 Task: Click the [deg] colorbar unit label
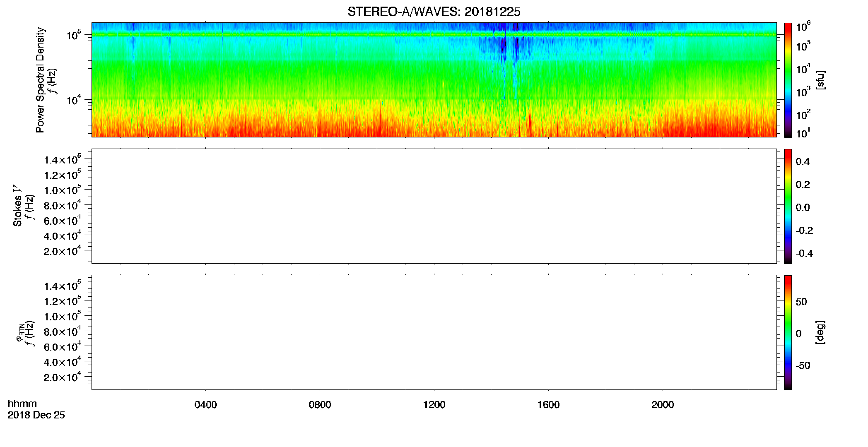click(x=820, y=332)
